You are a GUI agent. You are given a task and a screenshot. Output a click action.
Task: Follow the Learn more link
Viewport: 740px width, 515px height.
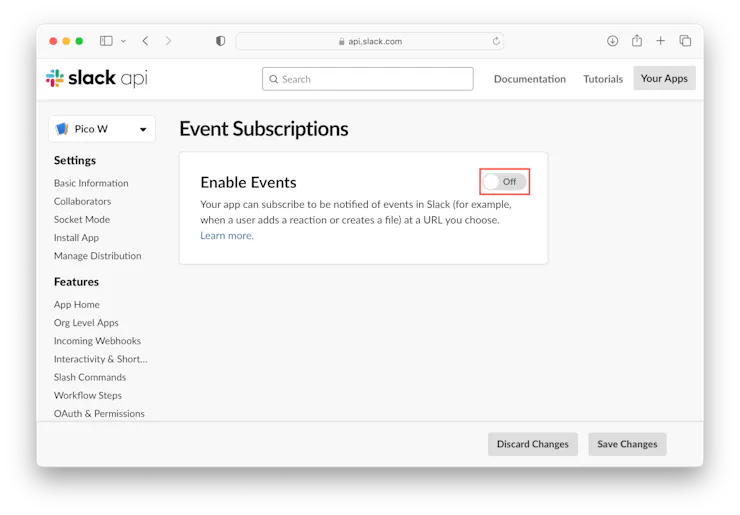(227, 236)
